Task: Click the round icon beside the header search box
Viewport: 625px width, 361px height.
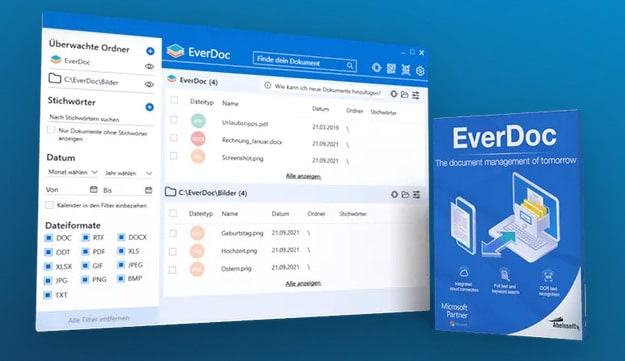Action: tap(376, 67)
